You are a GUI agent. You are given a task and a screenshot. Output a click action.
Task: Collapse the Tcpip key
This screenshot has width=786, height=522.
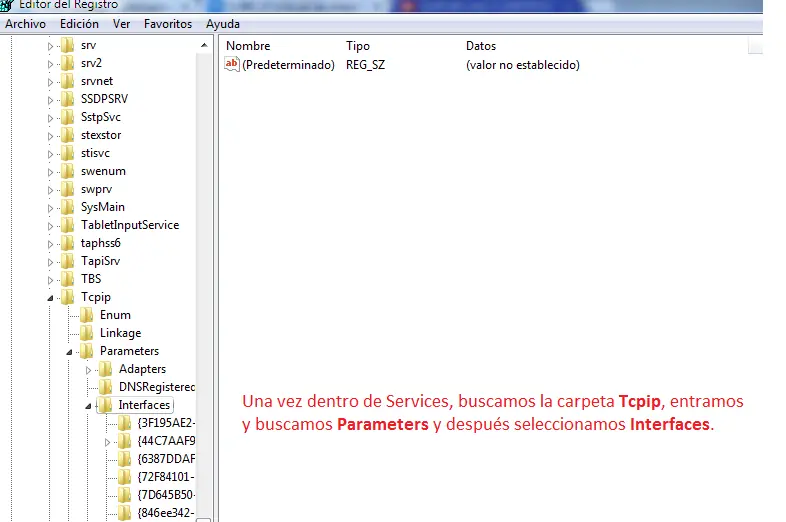[x=50, y=298]
